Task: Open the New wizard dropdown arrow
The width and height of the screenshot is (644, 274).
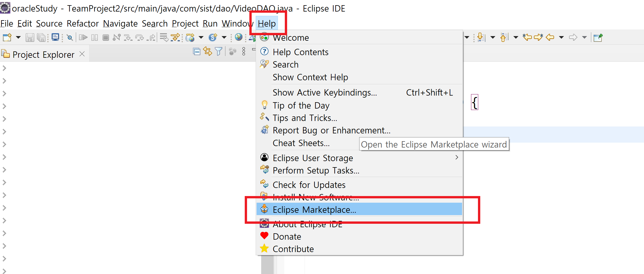Action: tap(18, 38)
